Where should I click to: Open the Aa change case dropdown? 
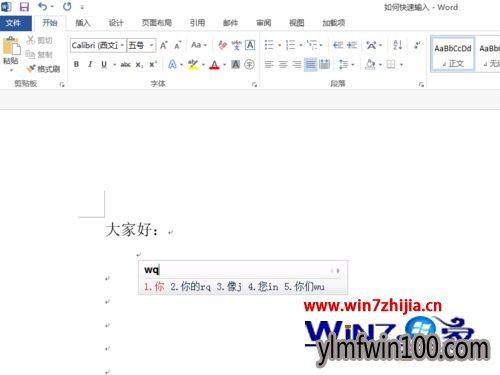(199, 45)
